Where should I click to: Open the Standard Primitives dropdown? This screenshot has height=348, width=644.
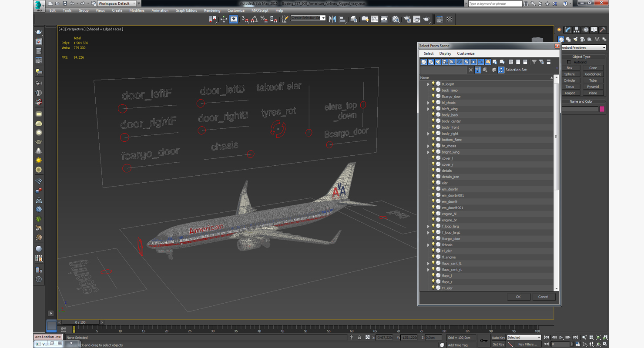click(583, 47)
